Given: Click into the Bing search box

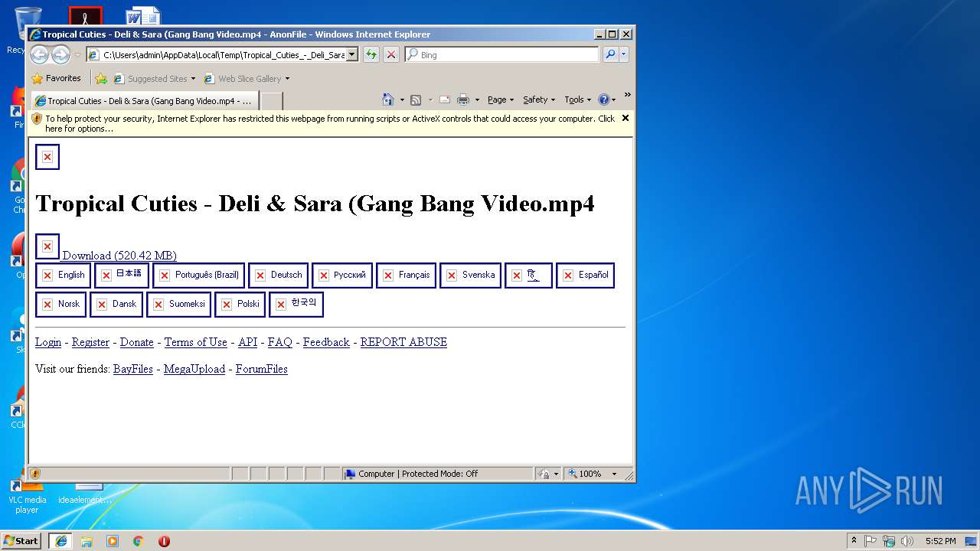Looking at the screenshot, I should tap(502, 54).
